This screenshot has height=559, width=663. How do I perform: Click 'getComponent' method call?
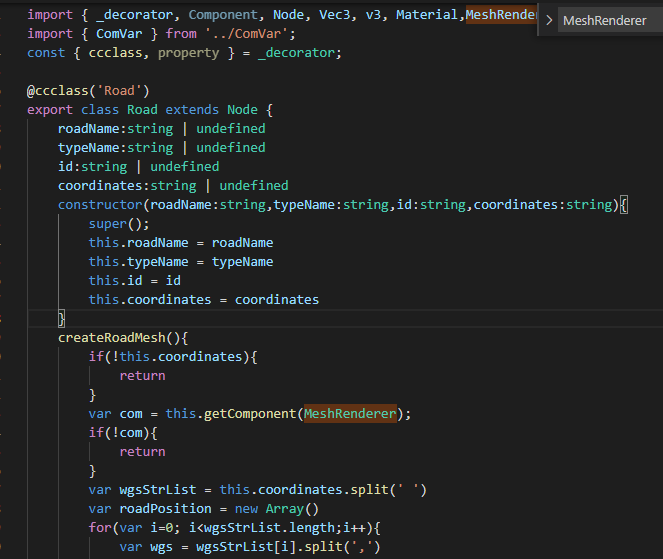(250, 414)
